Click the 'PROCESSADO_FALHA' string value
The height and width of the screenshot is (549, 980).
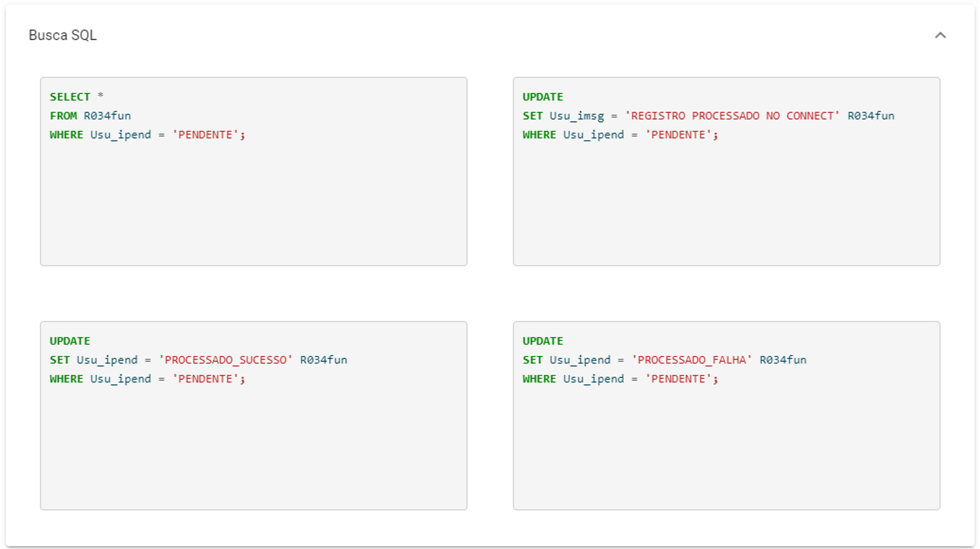[x=691, y=360]
